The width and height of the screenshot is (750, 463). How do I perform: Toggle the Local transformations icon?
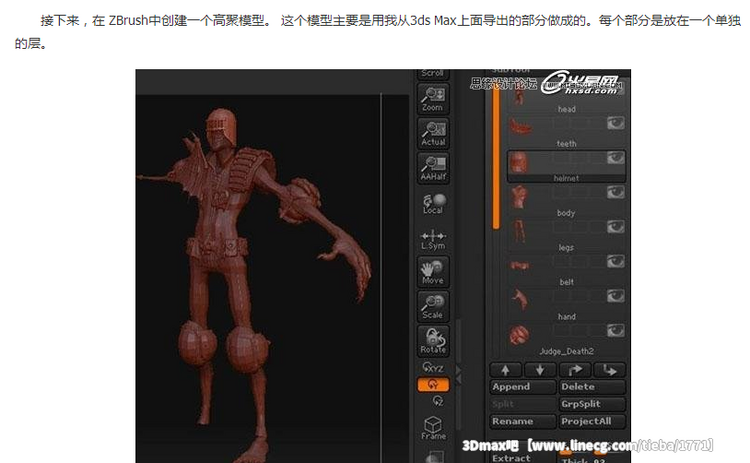433,203
